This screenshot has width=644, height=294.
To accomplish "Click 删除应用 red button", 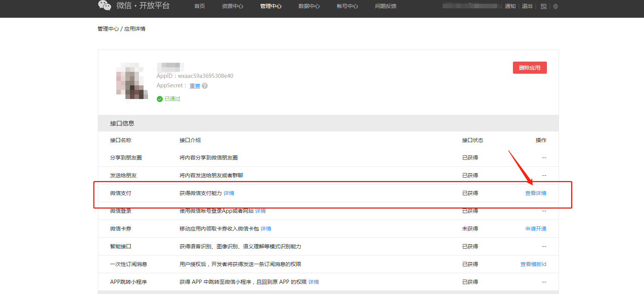I will pos(530,68).
